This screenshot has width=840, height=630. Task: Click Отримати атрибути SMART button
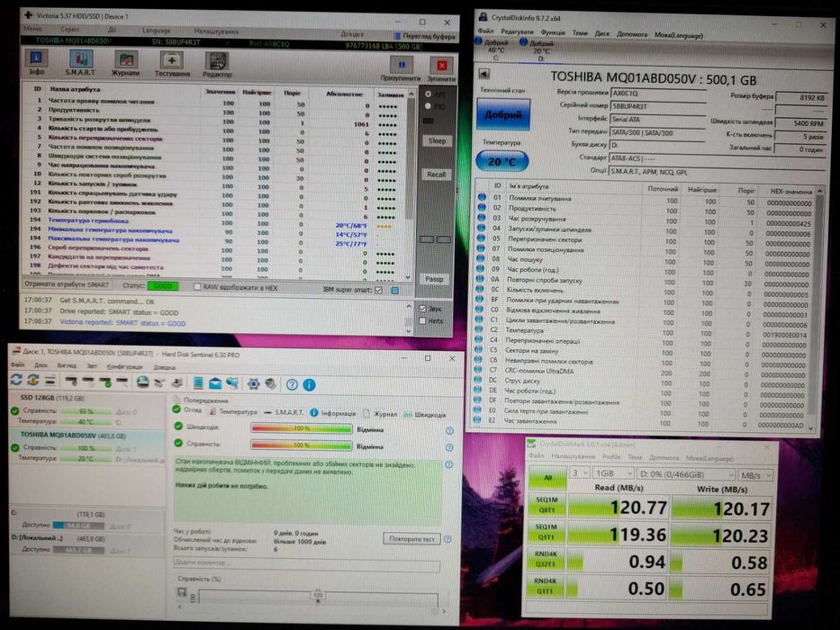pos(67,284)
